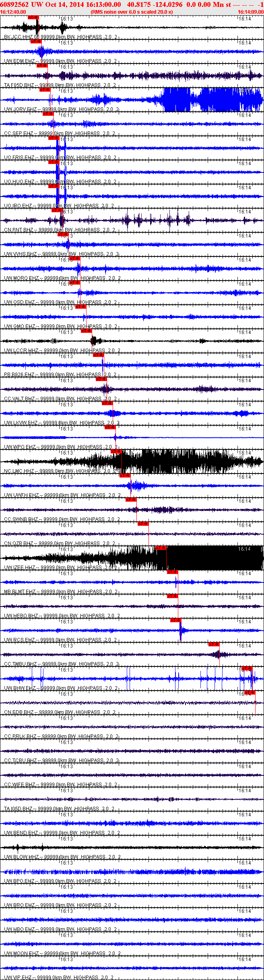264x980 pixels.
Task: Select the UW.WPO.EHZ station label
Action: 20,447
